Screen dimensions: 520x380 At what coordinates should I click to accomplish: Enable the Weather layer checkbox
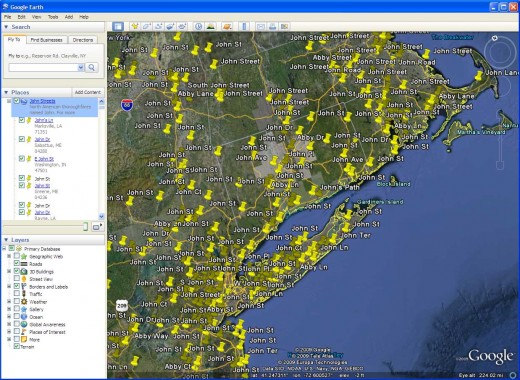(17, 302)
